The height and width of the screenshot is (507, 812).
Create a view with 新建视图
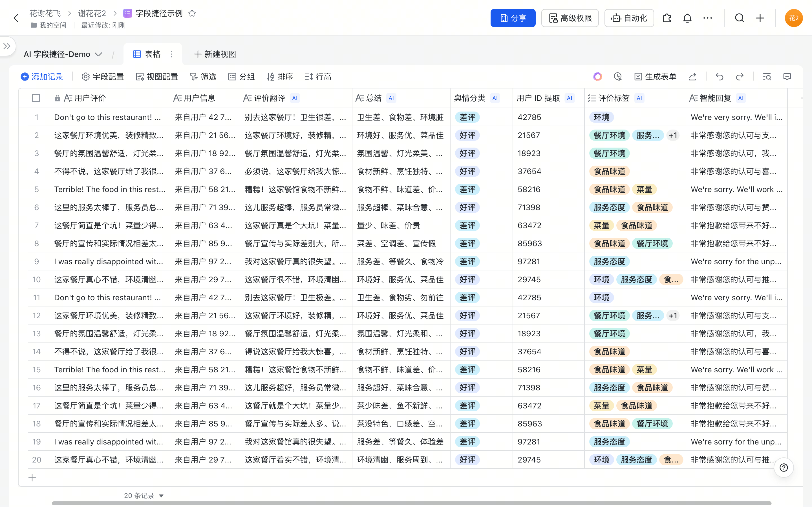click(215, 54)
